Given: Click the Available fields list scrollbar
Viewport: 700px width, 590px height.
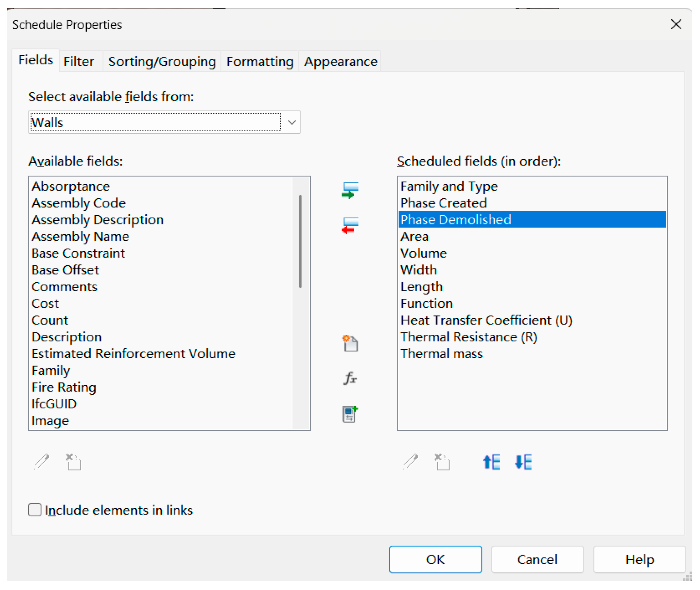Looking at the screenshot, I should 300,241.
